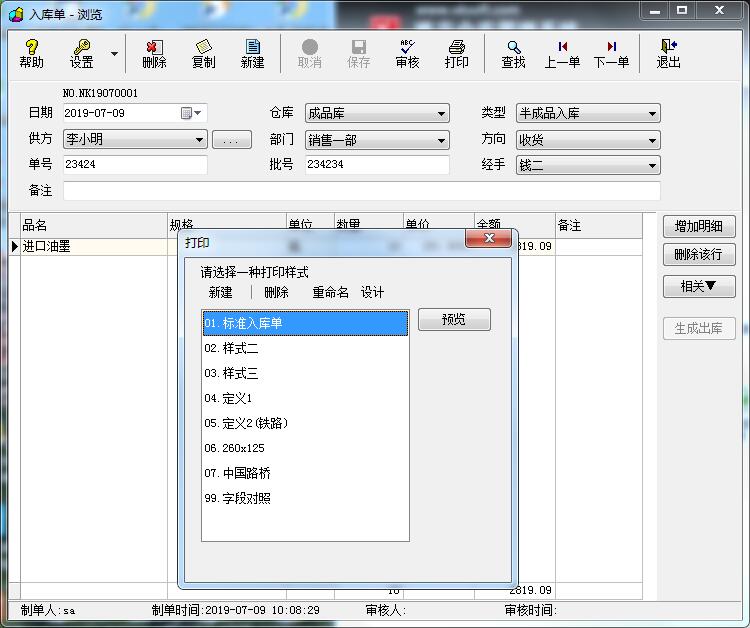Viewport: 750px width, 628px height.
Task: Click the 删除 (Delete) toolbar icon
Action: [154, 53]
